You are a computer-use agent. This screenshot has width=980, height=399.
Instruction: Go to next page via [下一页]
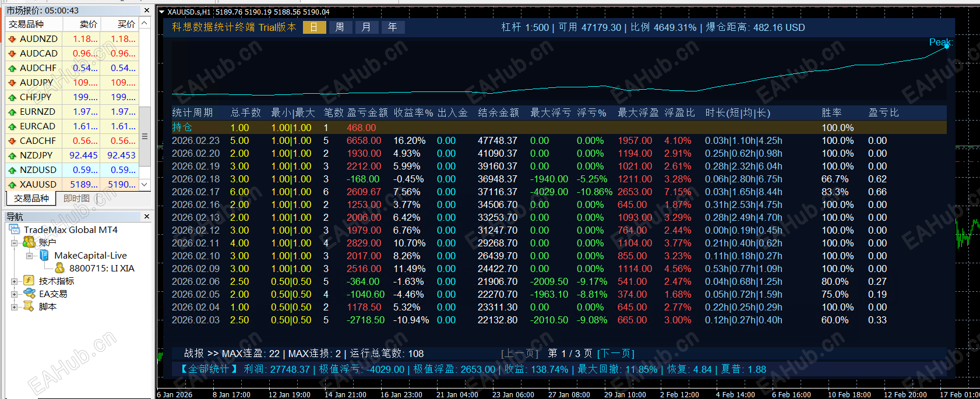(x=616, y=354)
